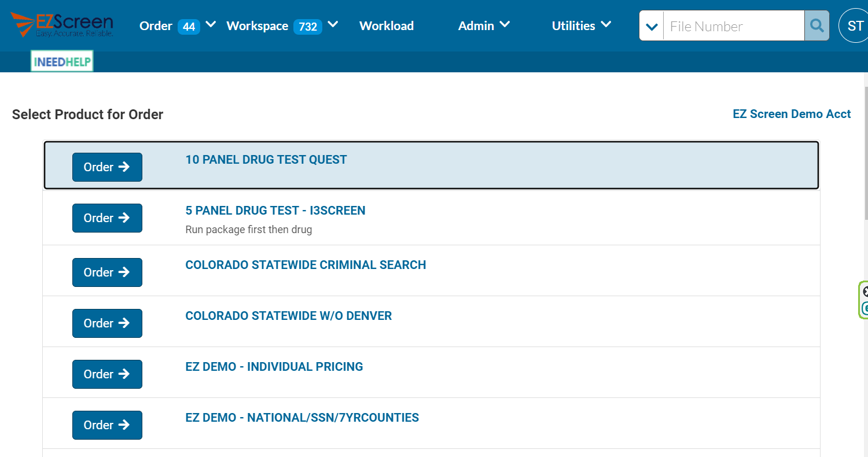Screen dimensions: 868x457
Task: Order EZ Demo National/SSN/7YRCounties
Action: (x=107, y=425)
